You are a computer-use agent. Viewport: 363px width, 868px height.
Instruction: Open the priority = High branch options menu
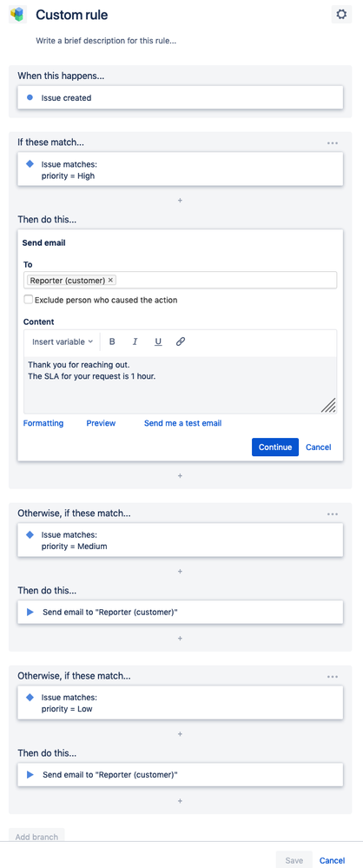(332, 142)
